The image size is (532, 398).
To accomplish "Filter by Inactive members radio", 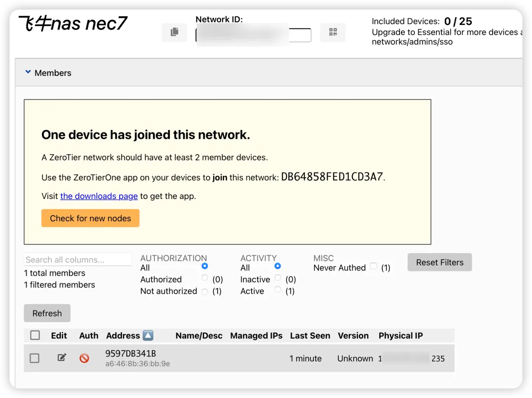I will coord(277,278).
